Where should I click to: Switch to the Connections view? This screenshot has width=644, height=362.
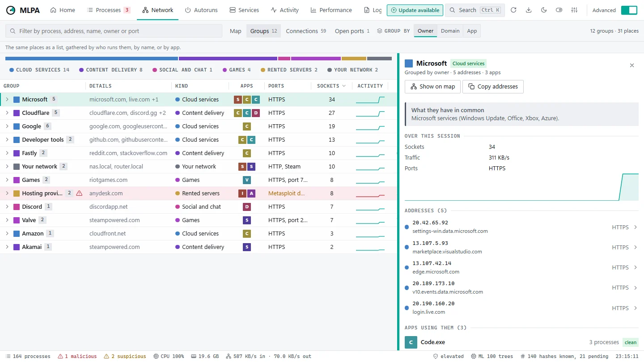(306, 31)
